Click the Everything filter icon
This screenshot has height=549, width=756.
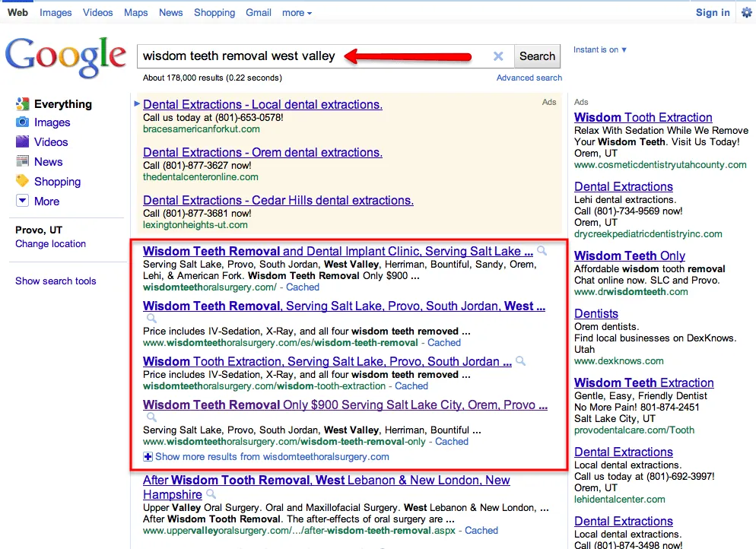22,103
